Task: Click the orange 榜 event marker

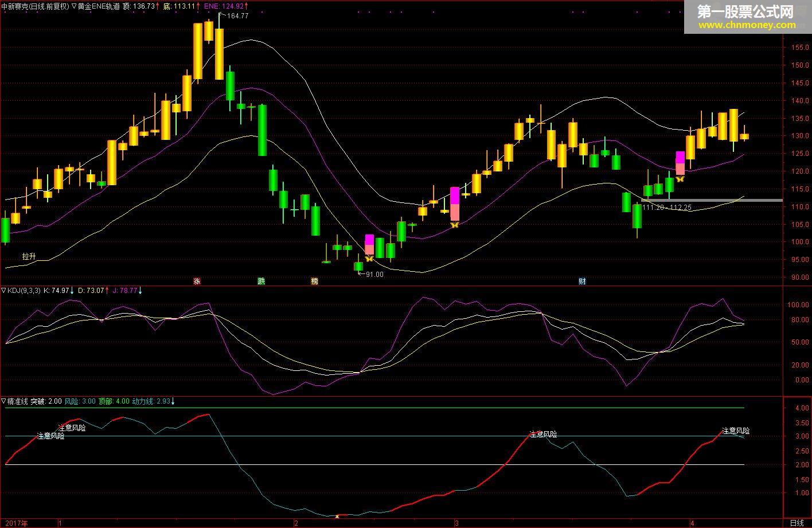Action: (314, 281)
